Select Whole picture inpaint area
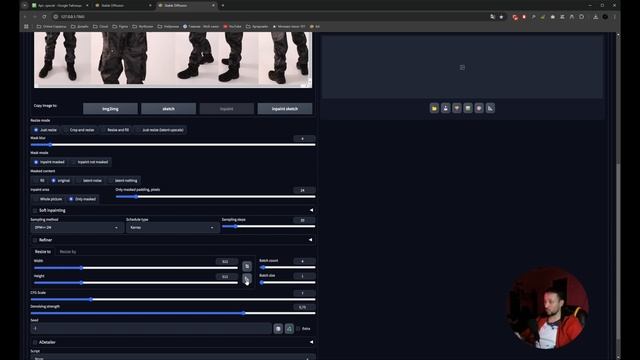 click(48, 199)
